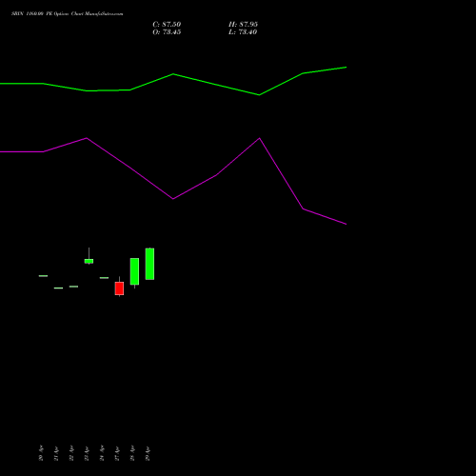
Task: Click the low value L: 73.40
Action: tap(243, 32)
